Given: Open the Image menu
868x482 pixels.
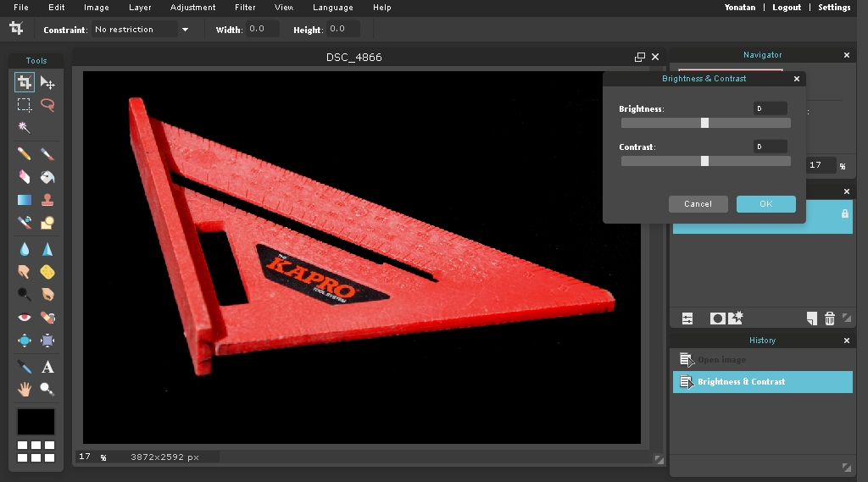Looking at the screenshot, I should pyautogui.click(x=97, y=7).
